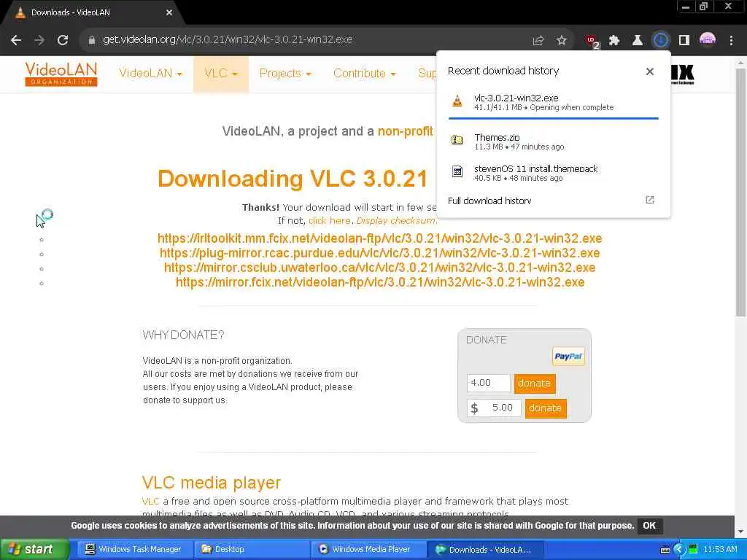747x560 pixels.
Task: Click the Chrome Labs flask icon
Action: 638,41
